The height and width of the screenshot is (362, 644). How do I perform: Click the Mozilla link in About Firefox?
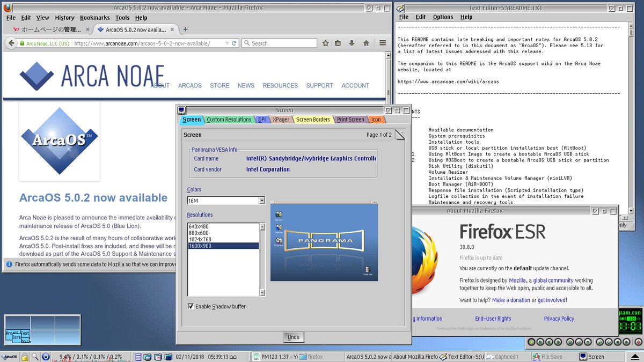pos(517,280)
